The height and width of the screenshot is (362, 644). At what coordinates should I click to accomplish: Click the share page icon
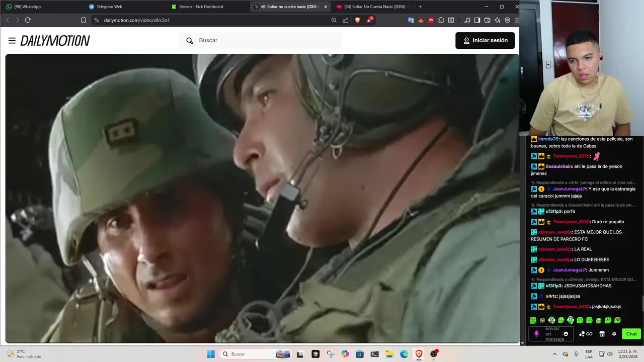pyautogui.click(x=346, y=20)
